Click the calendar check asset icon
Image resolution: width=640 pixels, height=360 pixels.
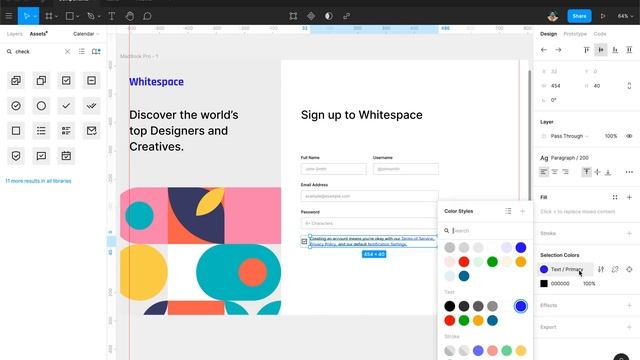point(66,156)
